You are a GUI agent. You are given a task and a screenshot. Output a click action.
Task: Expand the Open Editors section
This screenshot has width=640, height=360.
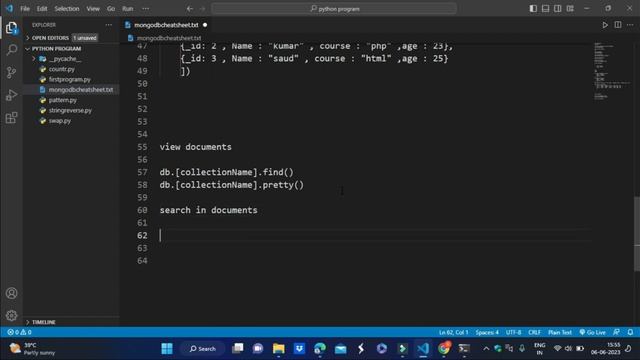[x=71, y=38]
